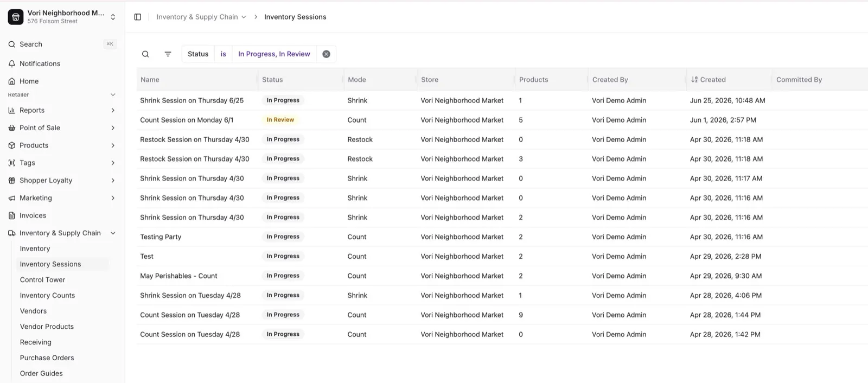
Task: Click the Status filter field label
Action: point(198,54)
